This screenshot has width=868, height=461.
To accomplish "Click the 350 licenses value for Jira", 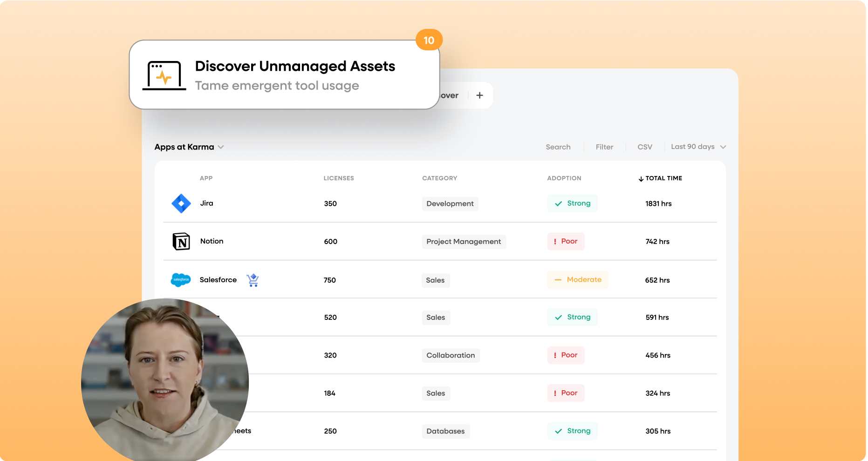I will pos(330,204).
